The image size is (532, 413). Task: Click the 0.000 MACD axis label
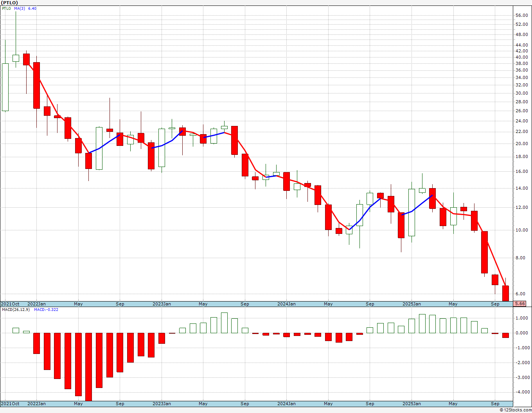(x=521, y=333)
